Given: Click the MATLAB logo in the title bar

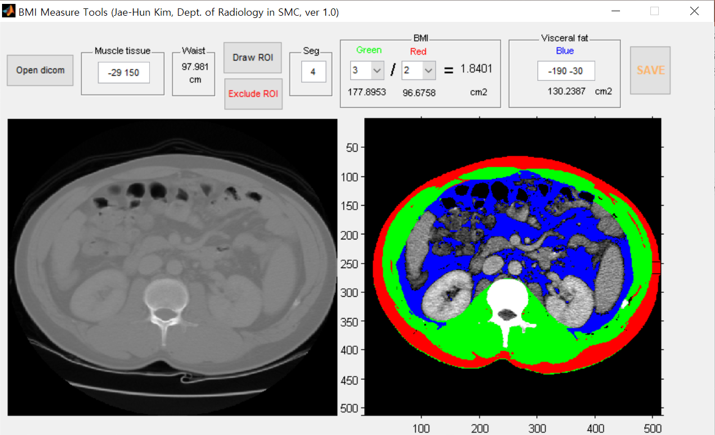Looking at the screenshot, I should (x=9, y=12).
